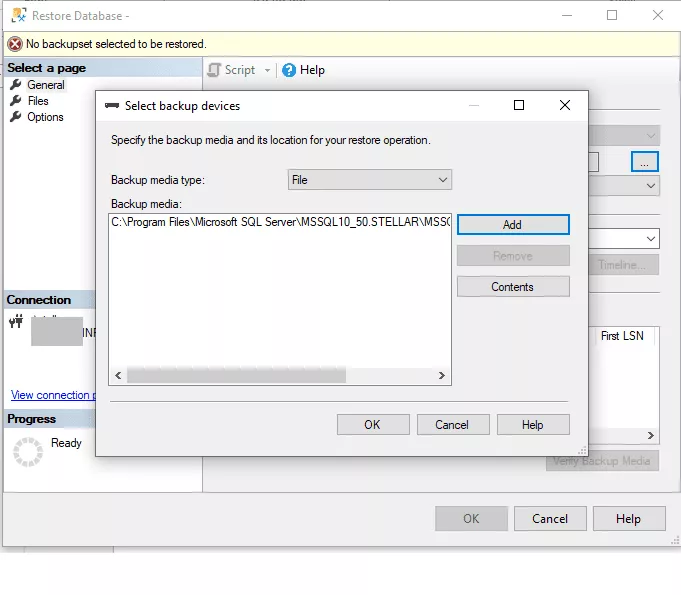
Task: Click the Script toolbar button
Action: click(232, 70)
